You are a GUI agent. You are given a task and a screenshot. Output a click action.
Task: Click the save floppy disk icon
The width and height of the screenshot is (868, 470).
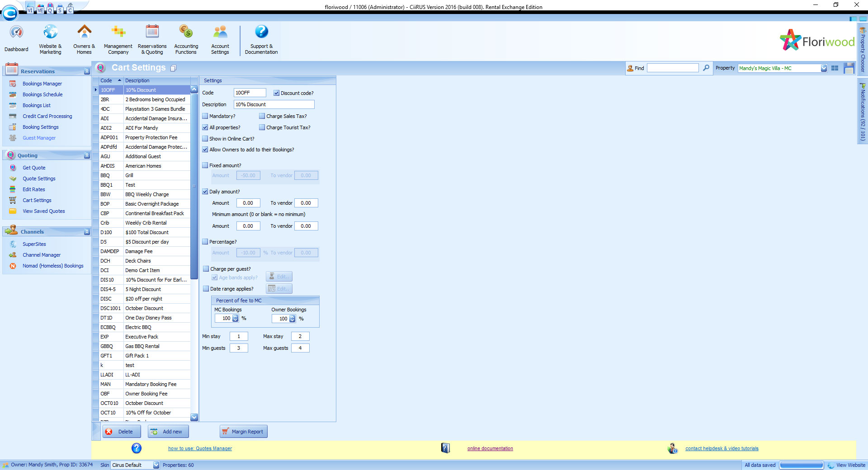(x=849, y=68)
